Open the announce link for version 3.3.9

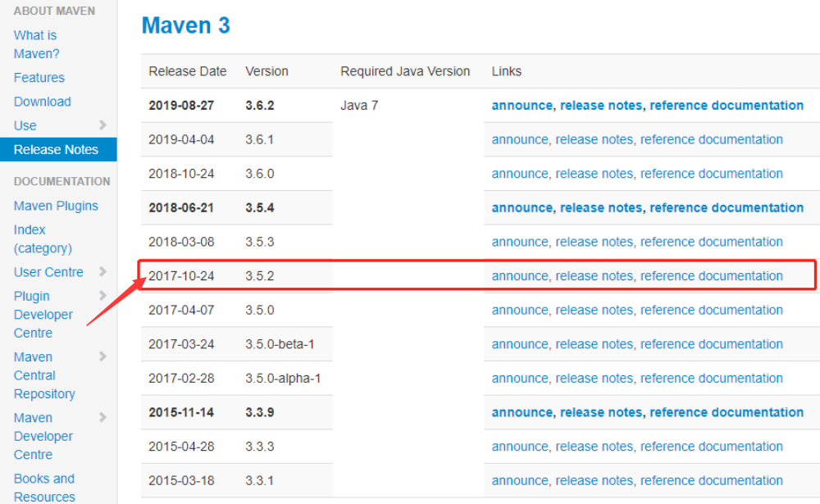pyautogui.click(x=522, y=412)
